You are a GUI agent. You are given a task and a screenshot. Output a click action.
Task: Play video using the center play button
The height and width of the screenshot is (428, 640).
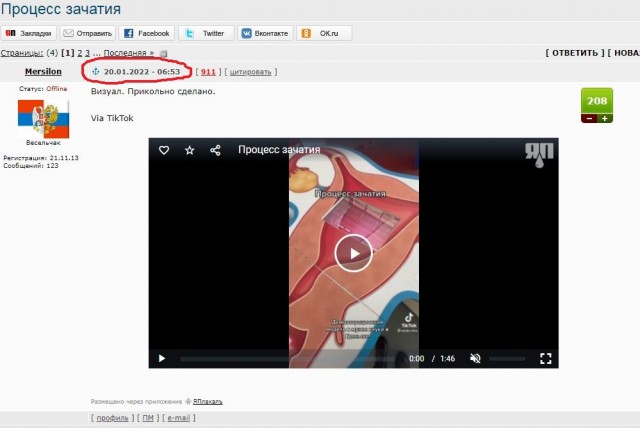click(x=353, y=253)
